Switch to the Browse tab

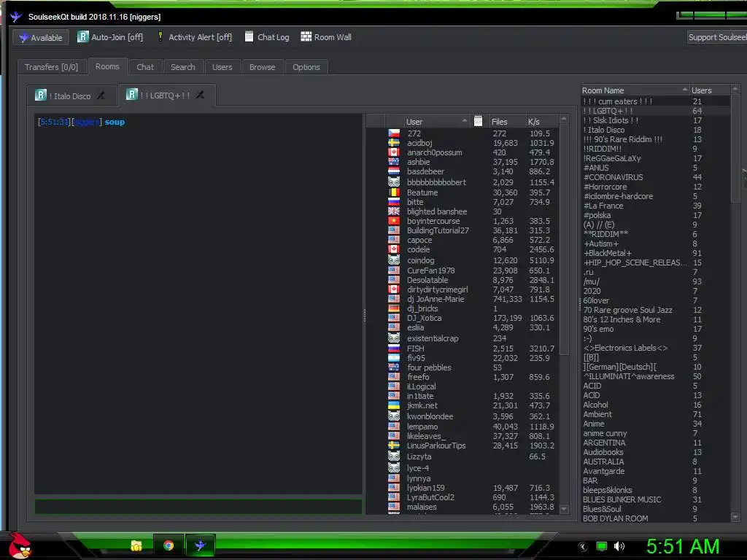coord(263,67)
